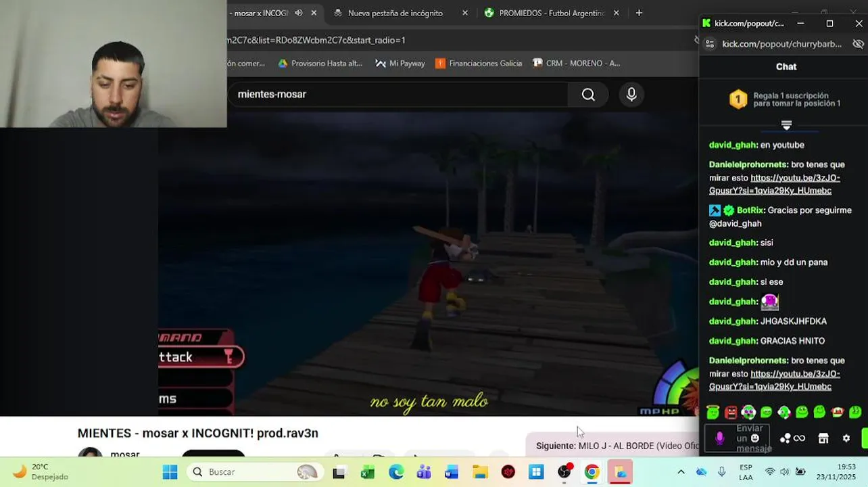Screen dimensions: 868x487
Task: Click the video title MIENTES - mosar x INCOGNIT!
Action: (197, 433)
